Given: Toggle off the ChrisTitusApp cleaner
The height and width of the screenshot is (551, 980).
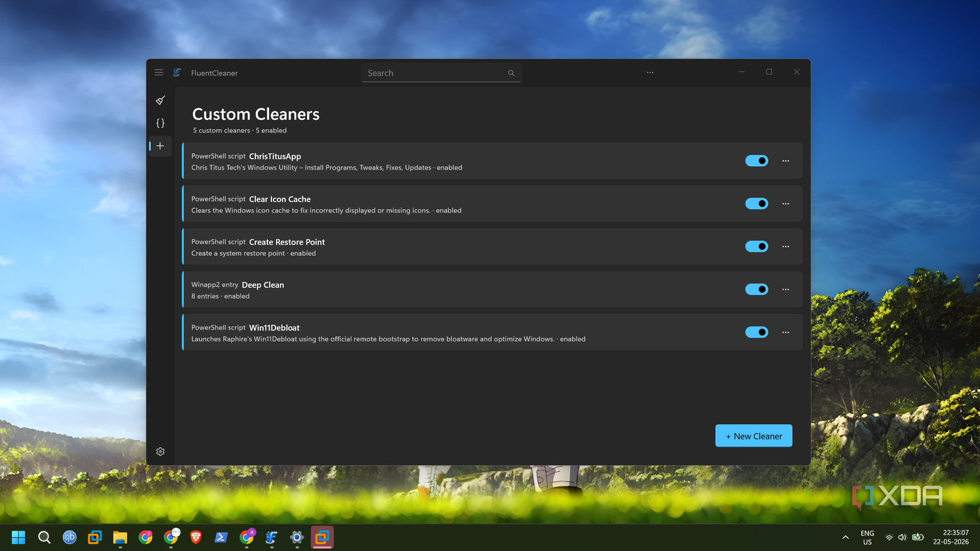Looking at the screenshot, I should [757, 161].
